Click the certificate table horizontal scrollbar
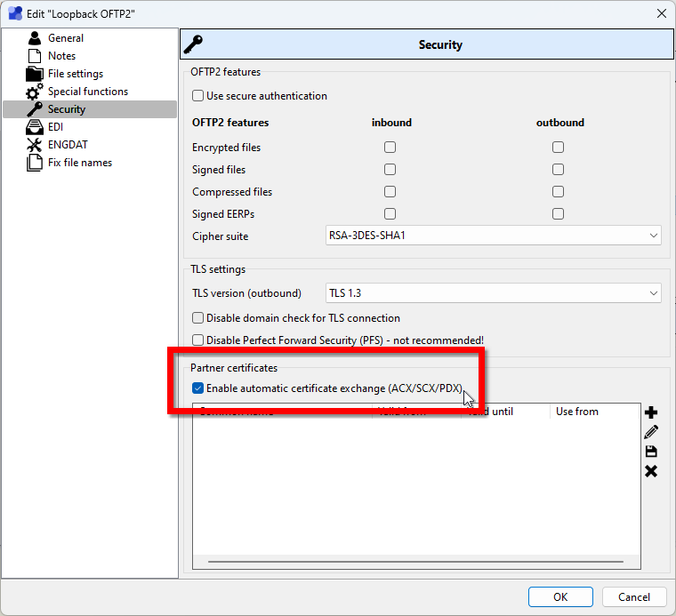676x616 pixels. click(x=416, y=563)
